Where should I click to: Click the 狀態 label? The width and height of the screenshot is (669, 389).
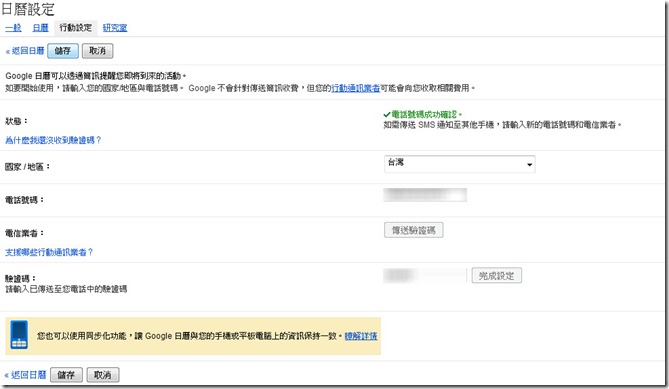16,121
